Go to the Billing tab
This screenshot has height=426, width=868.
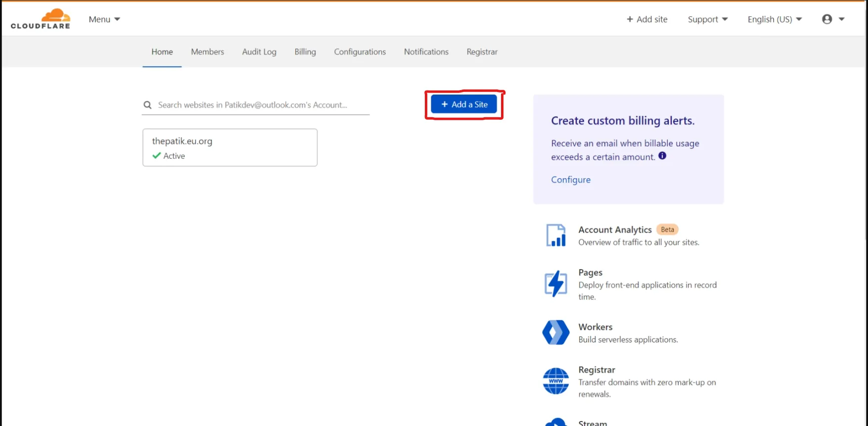[x=305, y=52]
